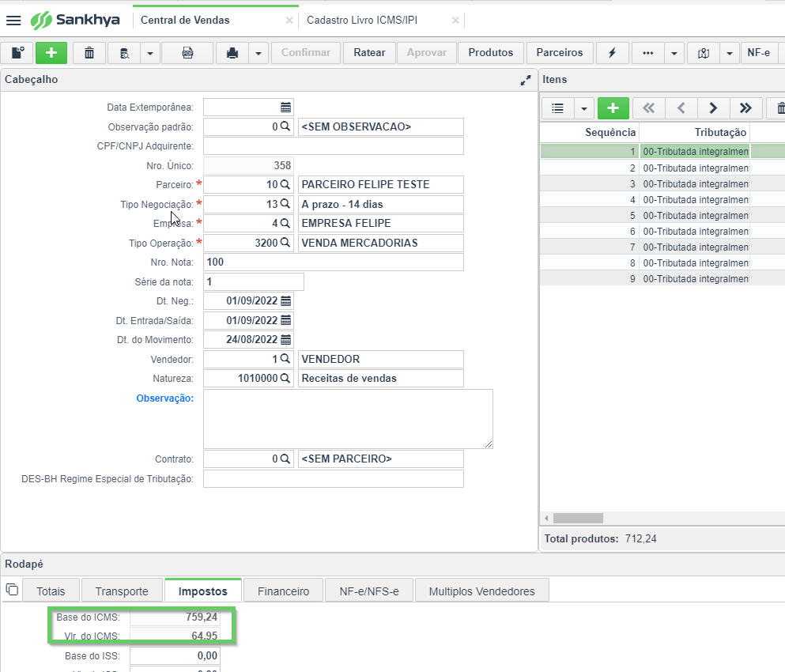Click the trash icon in the main toolbar
This screenshot has height=672, width=785.
[89, 53]
